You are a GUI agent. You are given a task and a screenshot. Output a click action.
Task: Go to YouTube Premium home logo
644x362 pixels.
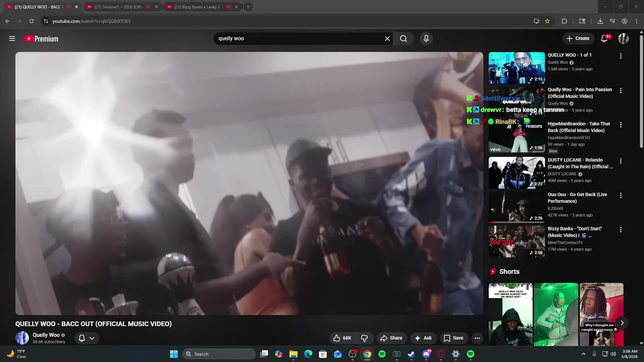tap(41, 39)
